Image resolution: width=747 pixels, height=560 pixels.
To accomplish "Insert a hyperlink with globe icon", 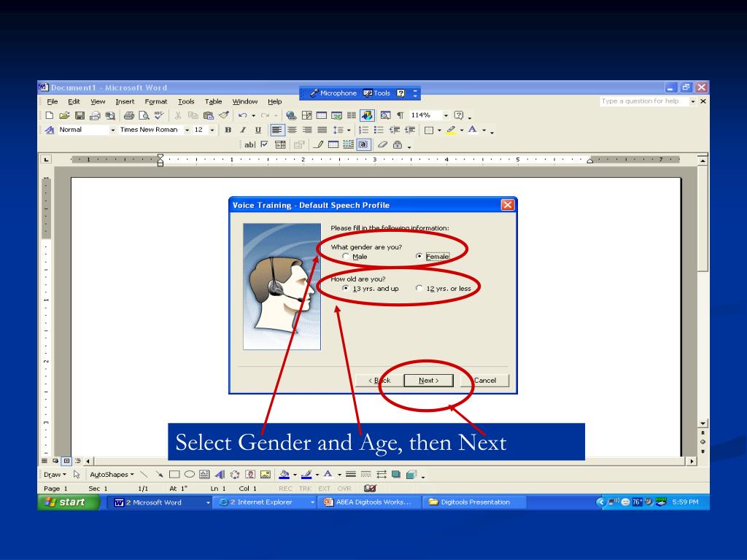I will [291, 115].
